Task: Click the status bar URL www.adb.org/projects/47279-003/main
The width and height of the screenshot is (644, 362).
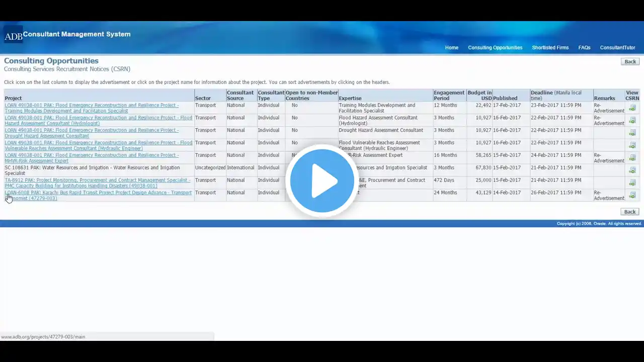Action: [x=43, y=336]
